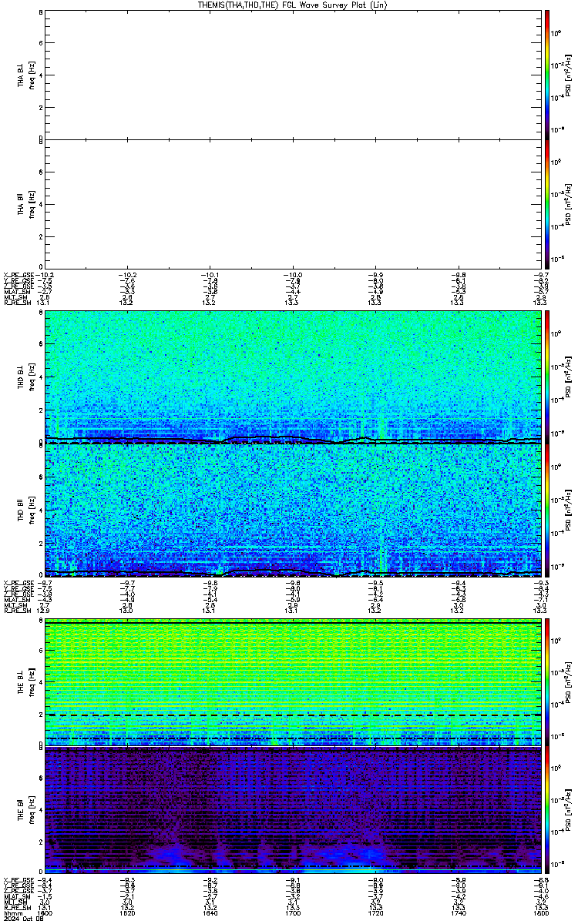Screen dimensions: 578x924
Task: Click the X_RE_GSE label under THA panels
Action: click(17, 274)
